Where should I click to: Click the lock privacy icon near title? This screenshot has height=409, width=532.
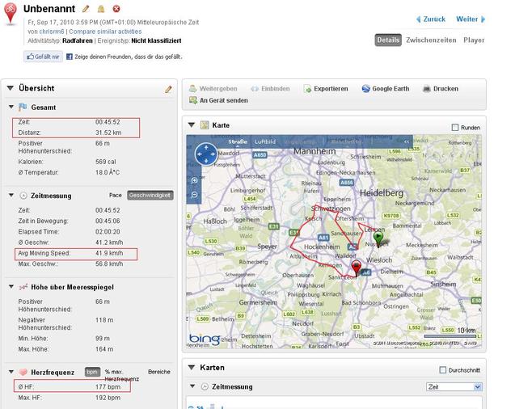[x=101, y=8]
